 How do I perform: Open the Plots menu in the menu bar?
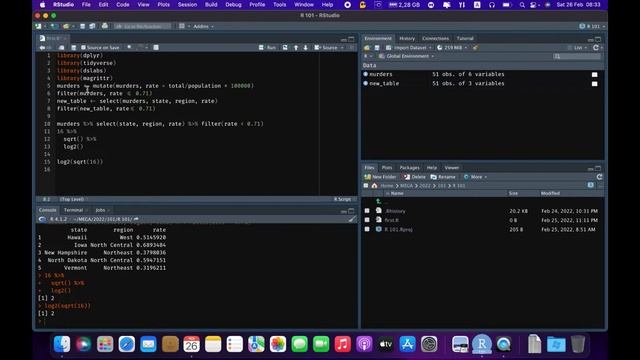tap(163, 5)
